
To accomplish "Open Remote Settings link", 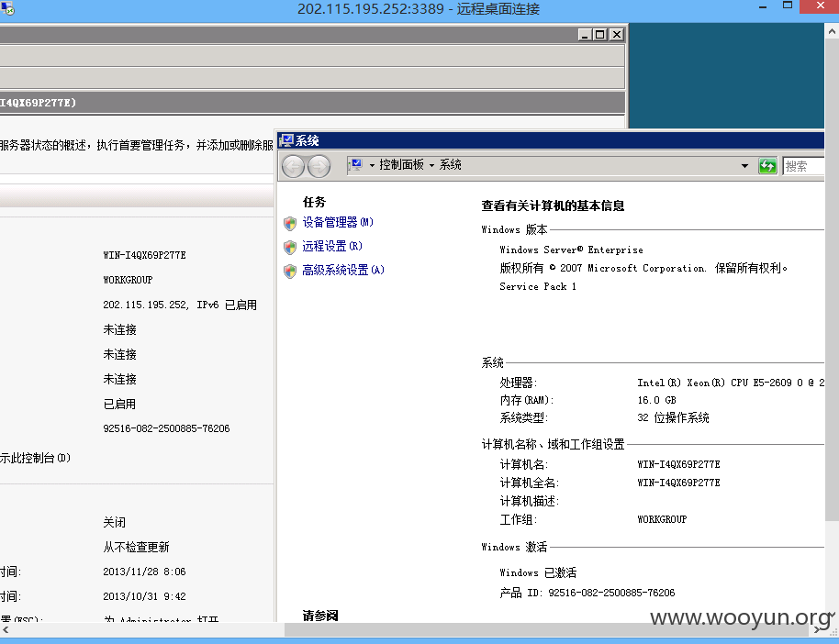I will [332, 246].
